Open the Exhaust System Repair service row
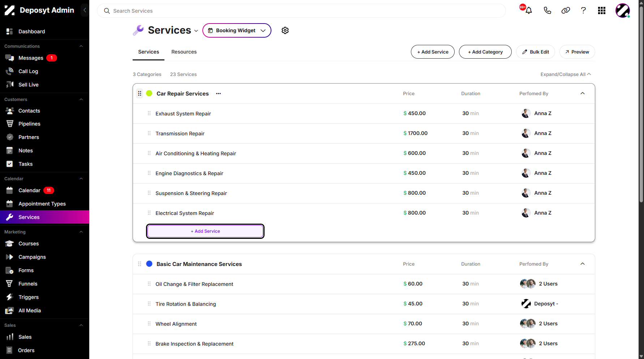Viewport: 644px width, 359px height. [364, 114]
